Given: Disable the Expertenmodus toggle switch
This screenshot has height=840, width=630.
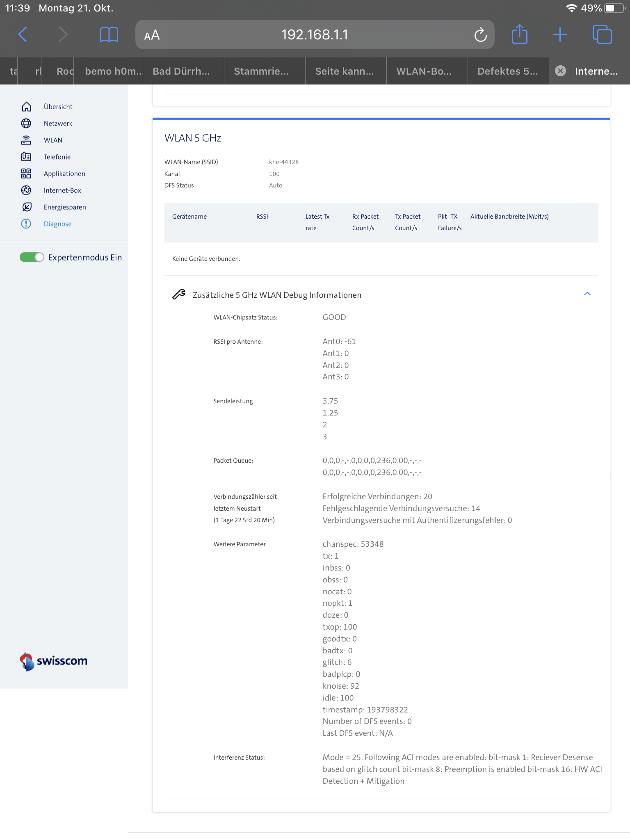Looking at the screenshot, I should point(32,257).
